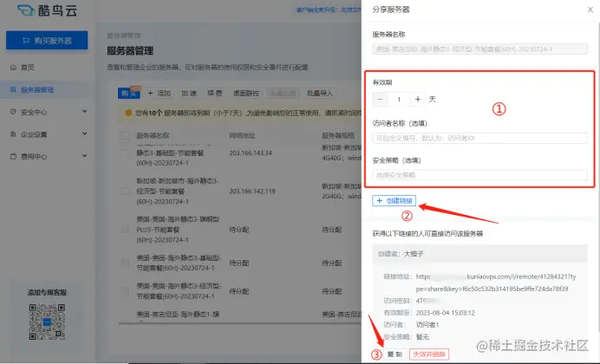This screenshot has width=600, height=364.
Task: Click the server name 美国-美国-海外静态3-旗舰型 PLUS
Action: 178,230
